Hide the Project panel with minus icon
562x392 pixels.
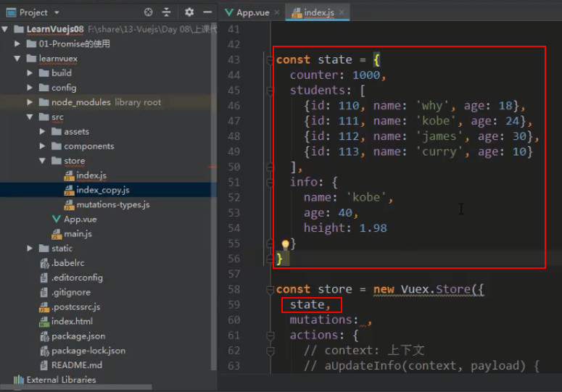pyautogui.click(x=207, y=12)
